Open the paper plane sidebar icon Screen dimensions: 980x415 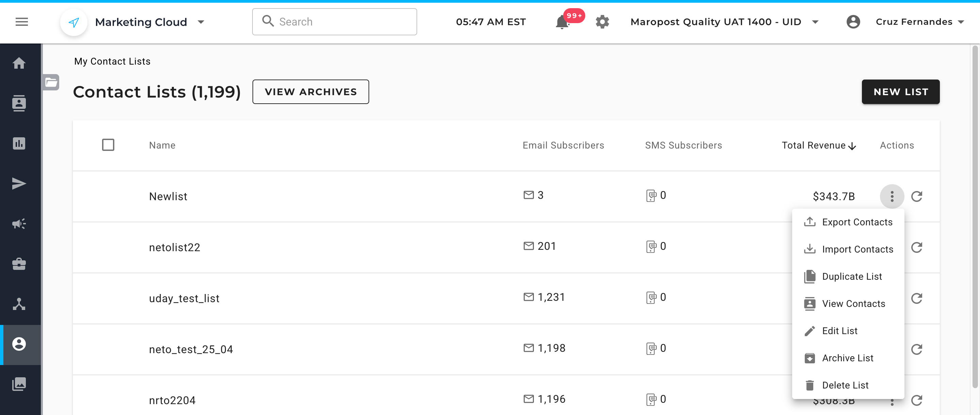pos(19,184)
